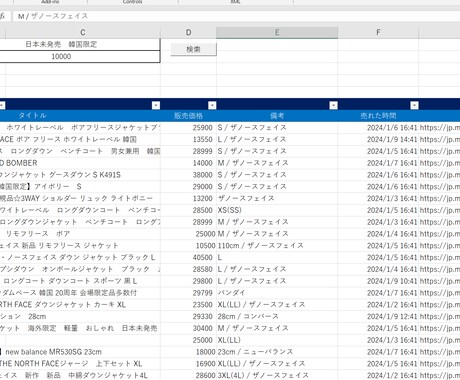Click the formula bar showing M / ザノースフェイス
Viewport: 460px width, 380px height.
pos(236,16)
